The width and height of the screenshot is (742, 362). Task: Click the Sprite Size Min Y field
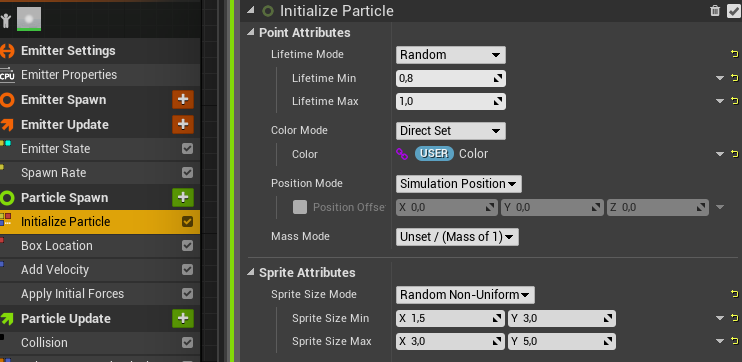(562, 318)
